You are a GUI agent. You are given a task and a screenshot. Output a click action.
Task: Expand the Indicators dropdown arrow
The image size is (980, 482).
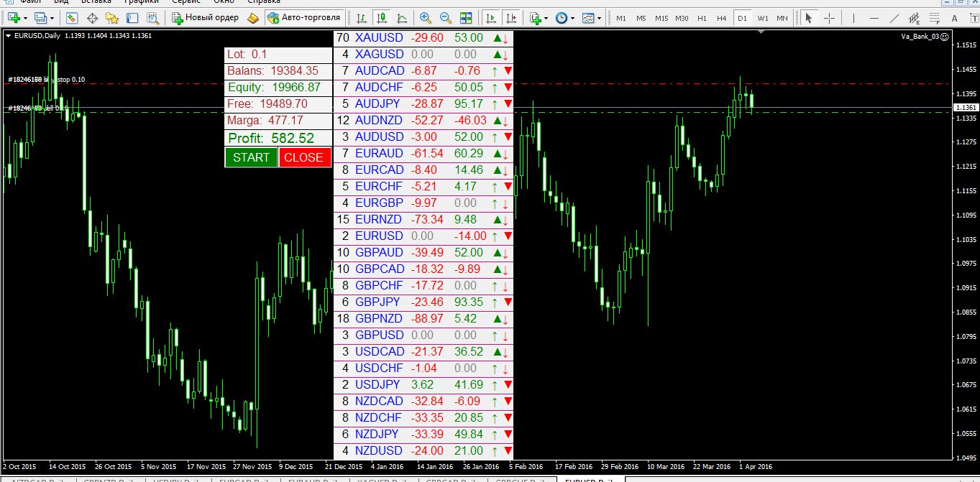(546, 17)
